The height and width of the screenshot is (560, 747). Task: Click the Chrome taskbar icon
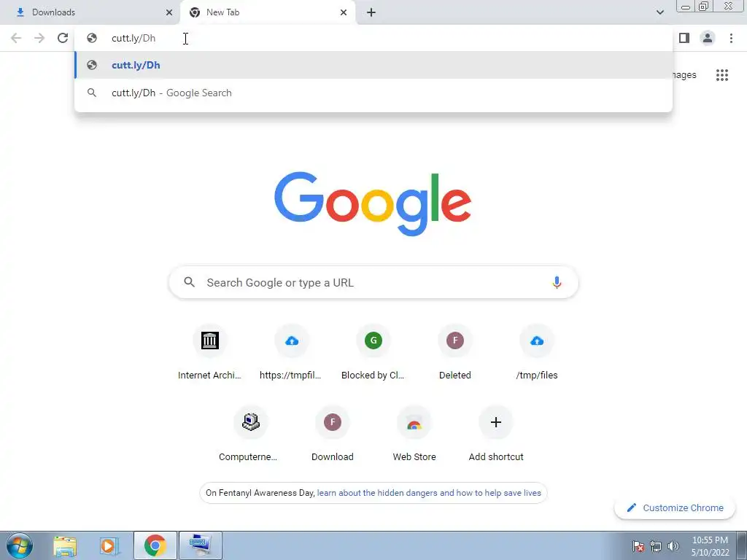click(155, 545)
